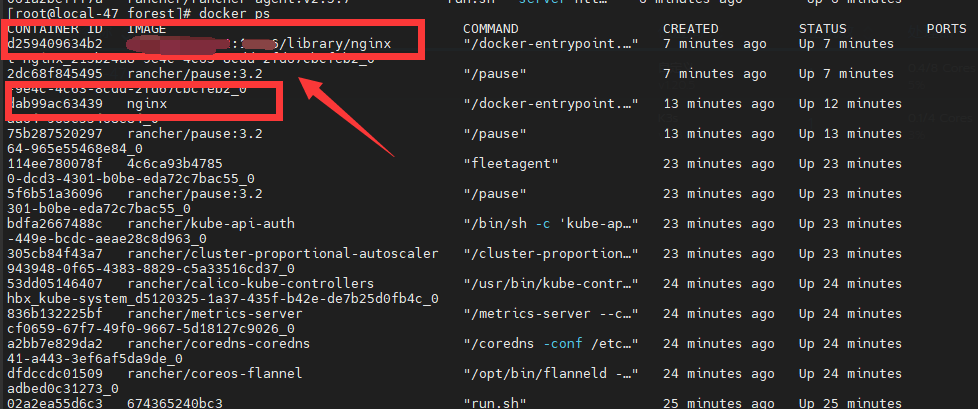Viewport: 978px width, 409px height.
Task: Select the "/bin/sh -c 'kube-ap…" command
Action: point(551,223)
